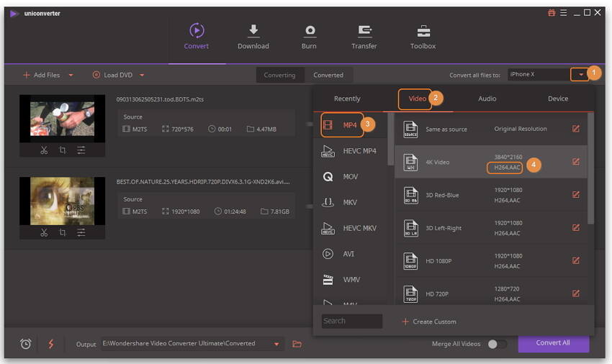Trim the 090313062505231 video with scissors icon
The image size is (612, 364).
tap(44, 150)
